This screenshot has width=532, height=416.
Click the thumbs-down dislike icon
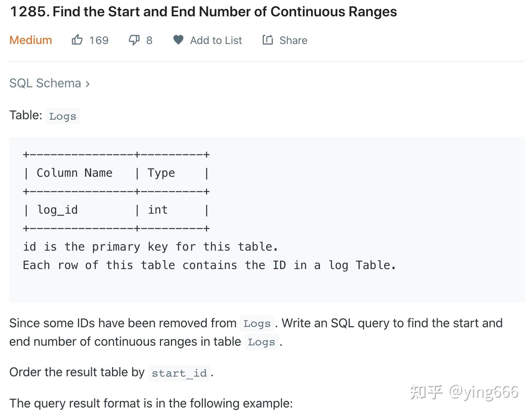[x=134, y=40]
